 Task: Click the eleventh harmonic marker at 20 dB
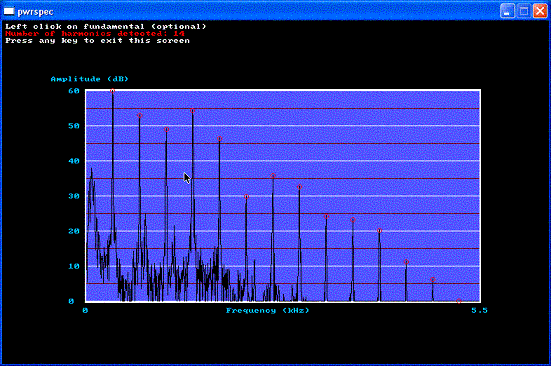click(x=380, y=231)
